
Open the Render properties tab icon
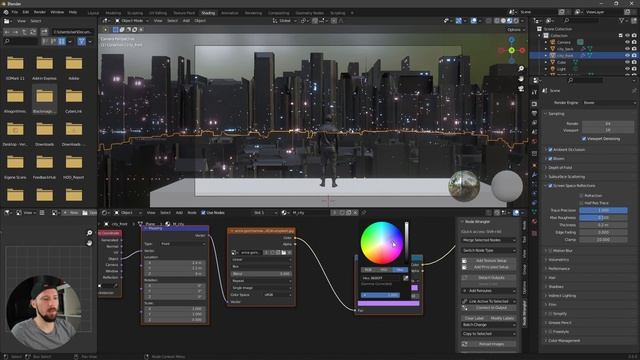[x=534, y=104]
